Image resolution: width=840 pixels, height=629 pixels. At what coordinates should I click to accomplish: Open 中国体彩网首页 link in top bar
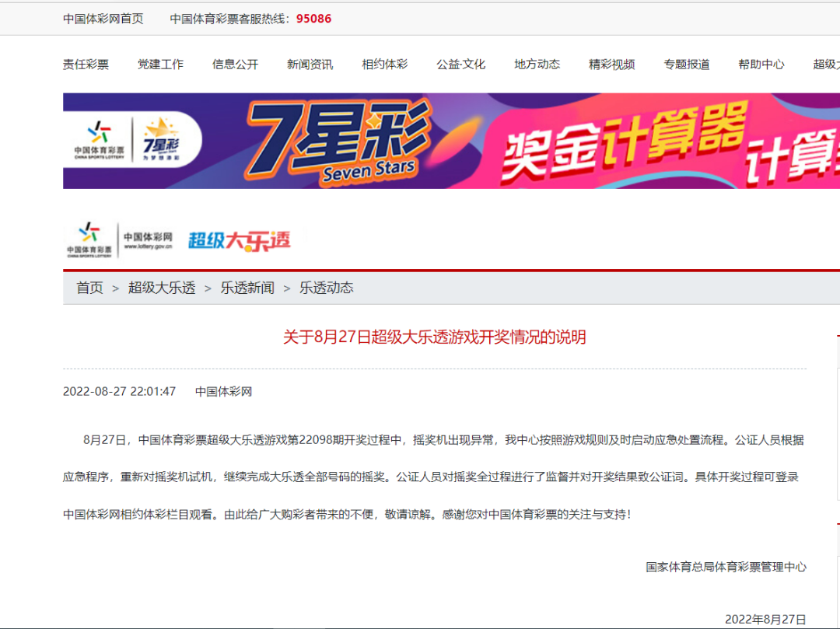pos(103,19)
